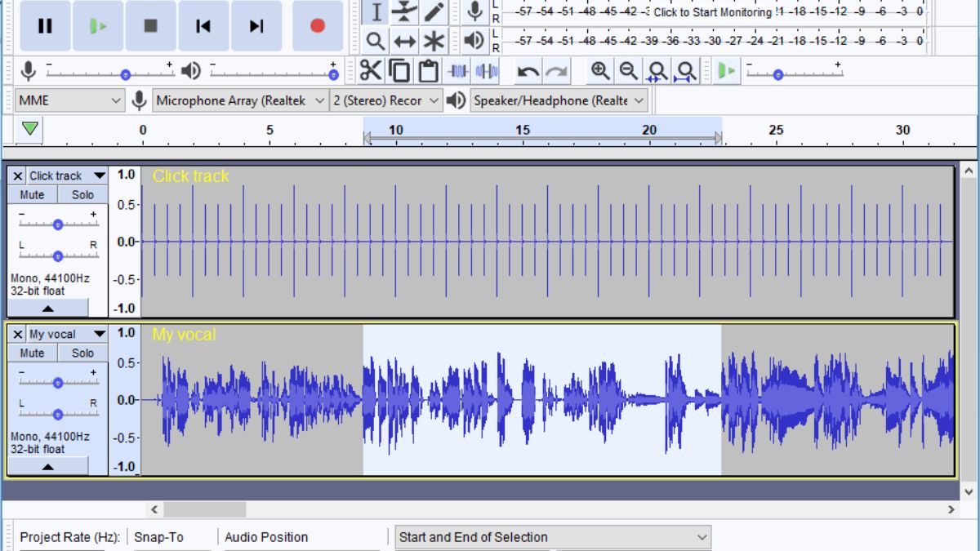The image size is (980, 551).
Task: Fit selection to window width
Action: coord(657,72)
